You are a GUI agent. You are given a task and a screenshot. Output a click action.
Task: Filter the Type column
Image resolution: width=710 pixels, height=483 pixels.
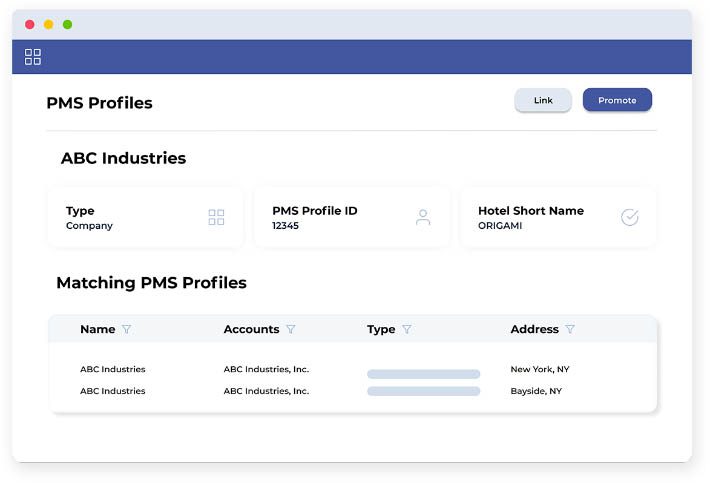[407, 329]
